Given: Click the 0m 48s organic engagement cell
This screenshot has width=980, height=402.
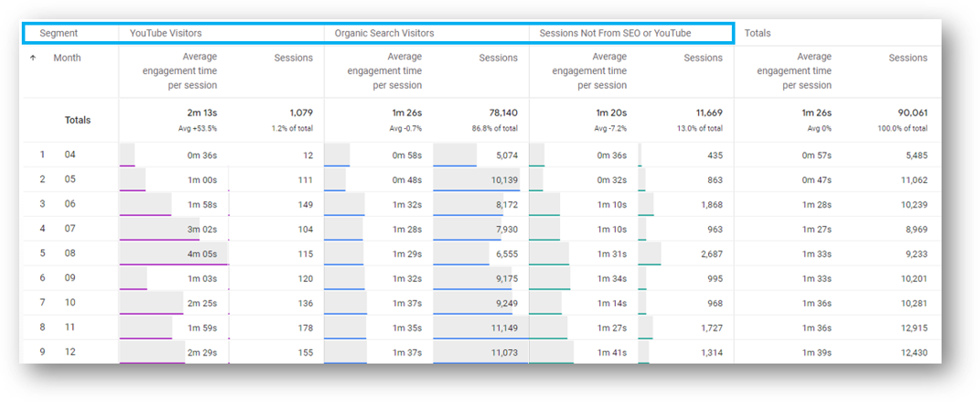Looking at the screenshot, I should point(407,180).
